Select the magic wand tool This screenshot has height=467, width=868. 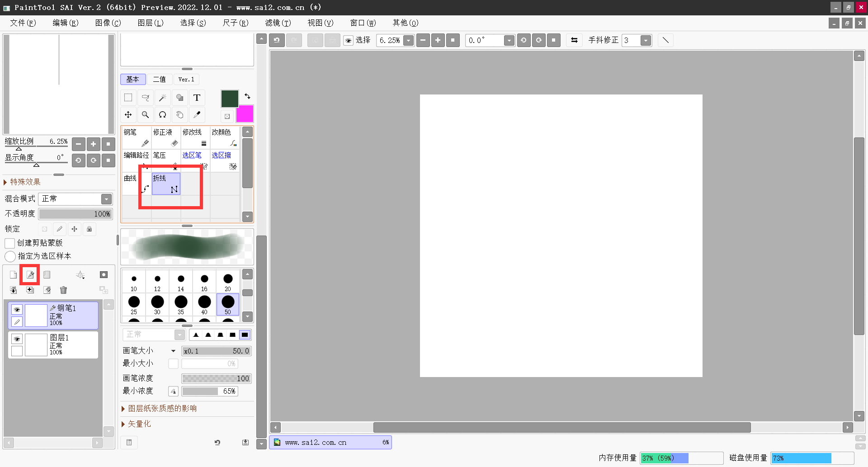click(x=163, y=98)
